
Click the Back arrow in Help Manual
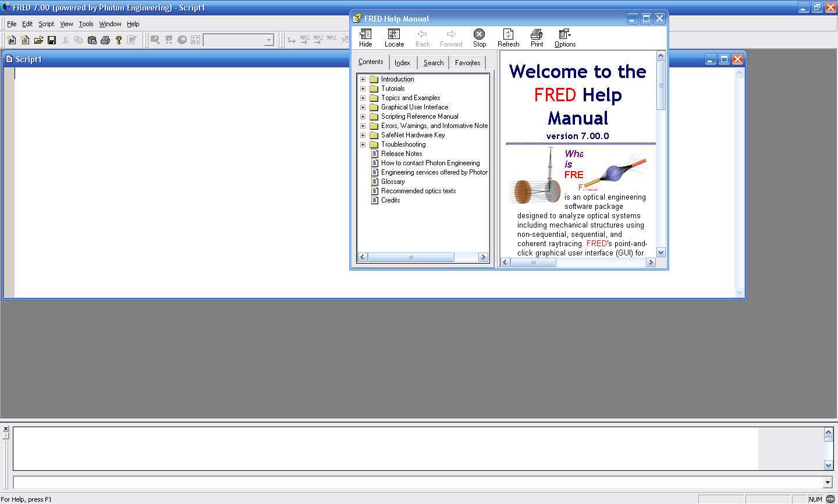[422, 38]
